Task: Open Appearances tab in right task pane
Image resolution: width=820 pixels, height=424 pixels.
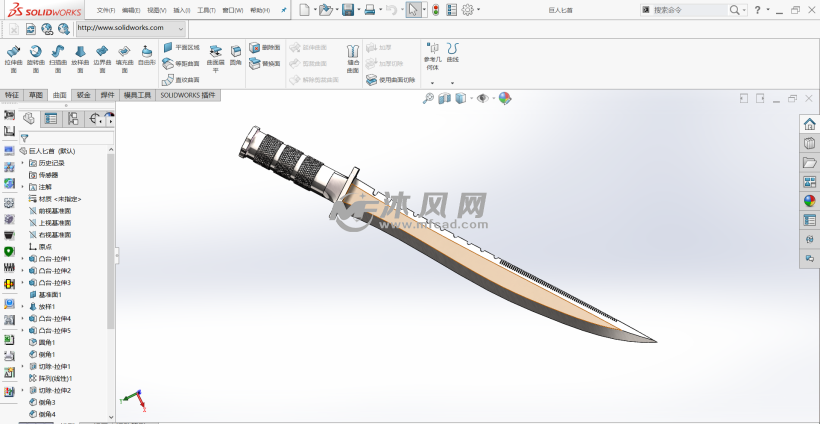Action: click(x=809, y=199)
